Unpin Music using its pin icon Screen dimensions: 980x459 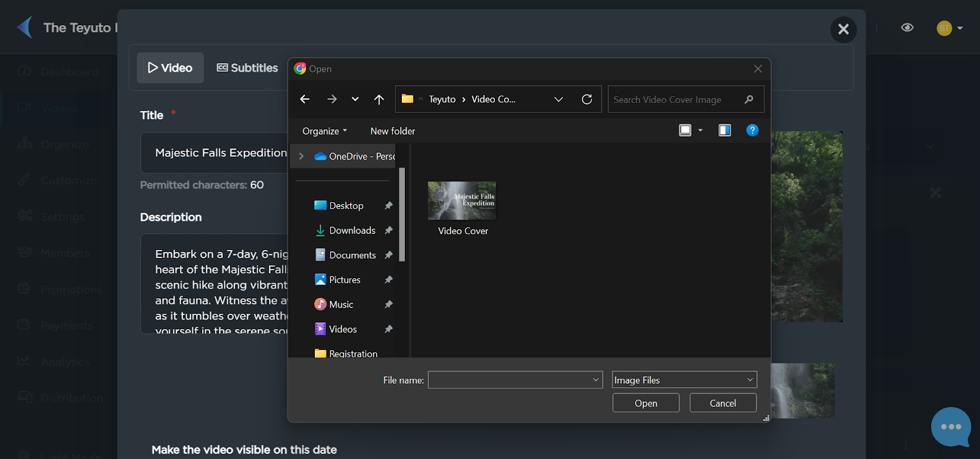tap(388, 305)
